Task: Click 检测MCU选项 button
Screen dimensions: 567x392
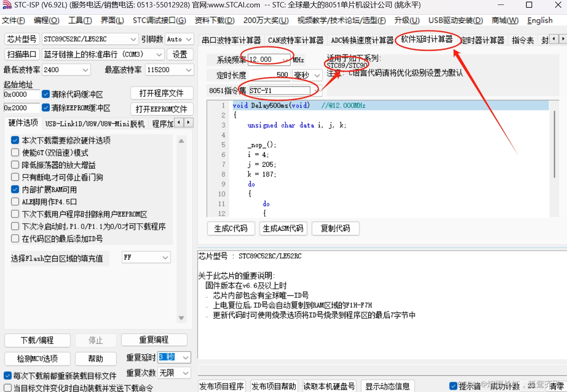Action: (37, 358)
